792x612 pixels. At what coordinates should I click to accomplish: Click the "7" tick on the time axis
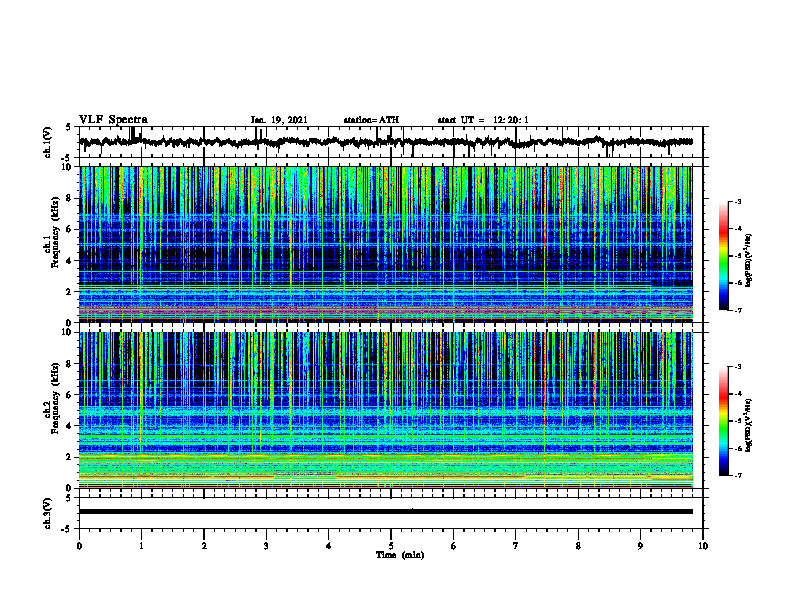(516, 546)
